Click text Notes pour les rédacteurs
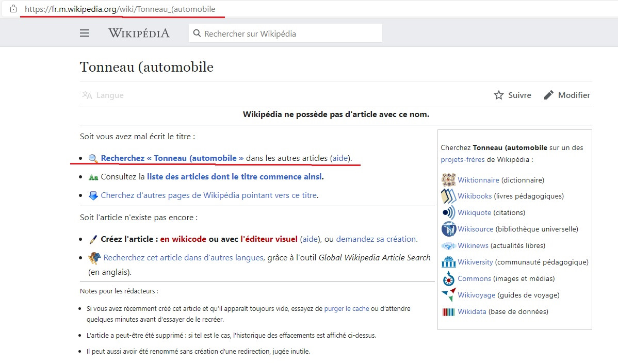 click(x=119, y=291)
